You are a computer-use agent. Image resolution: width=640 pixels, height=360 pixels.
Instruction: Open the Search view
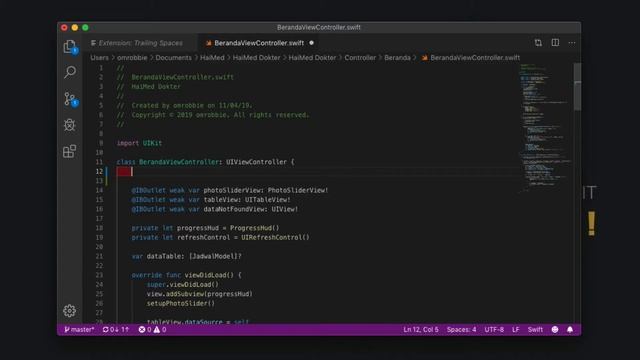pos(69,72)
